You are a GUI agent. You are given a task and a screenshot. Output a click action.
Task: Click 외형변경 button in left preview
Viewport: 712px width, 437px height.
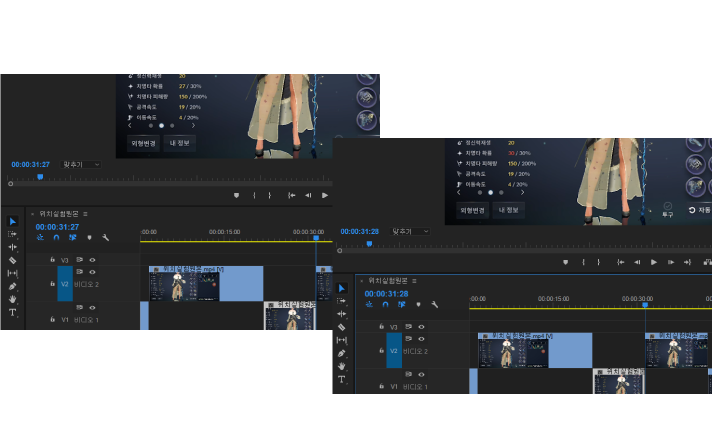(143, 143)
